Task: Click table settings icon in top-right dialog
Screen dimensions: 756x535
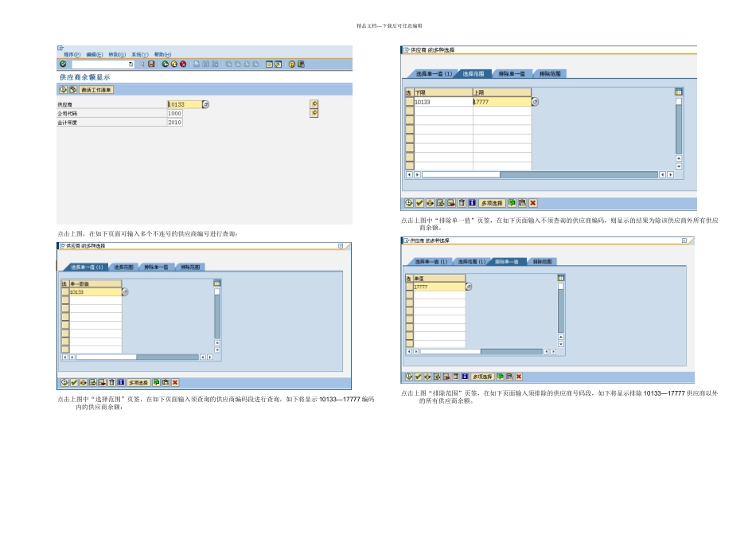Action: tap(678, 92)
